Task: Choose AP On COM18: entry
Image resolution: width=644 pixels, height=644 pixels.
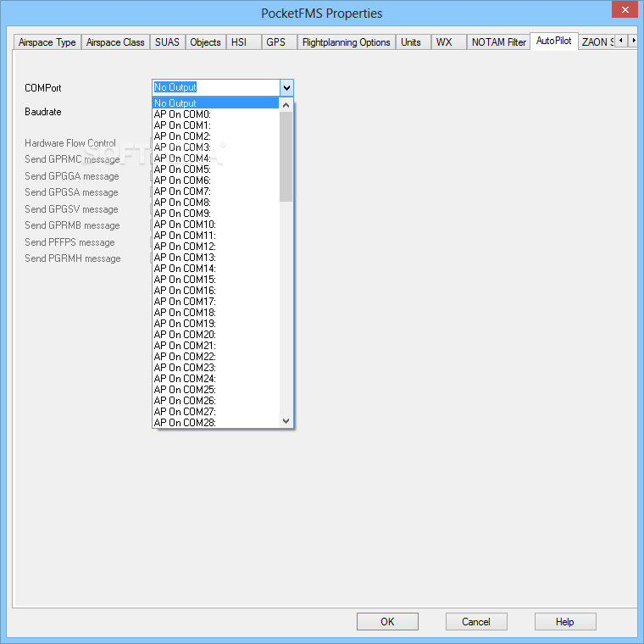Action: 215,313
